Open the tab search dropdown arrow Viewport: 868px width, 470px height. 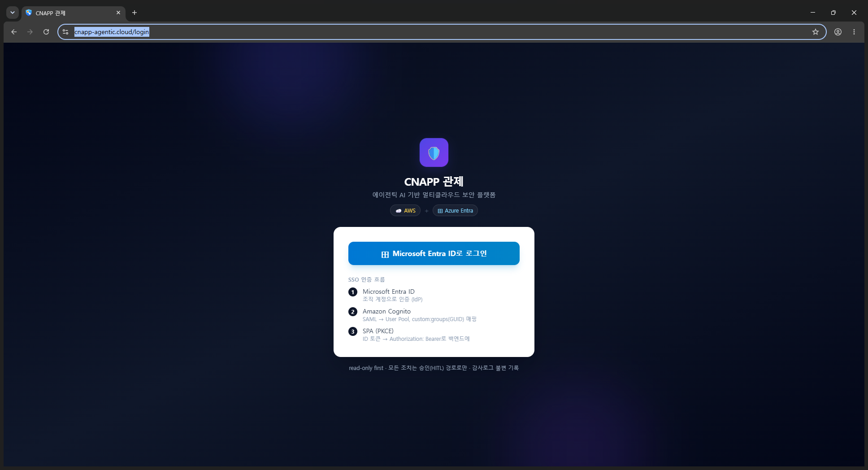[x=13, y=13]
